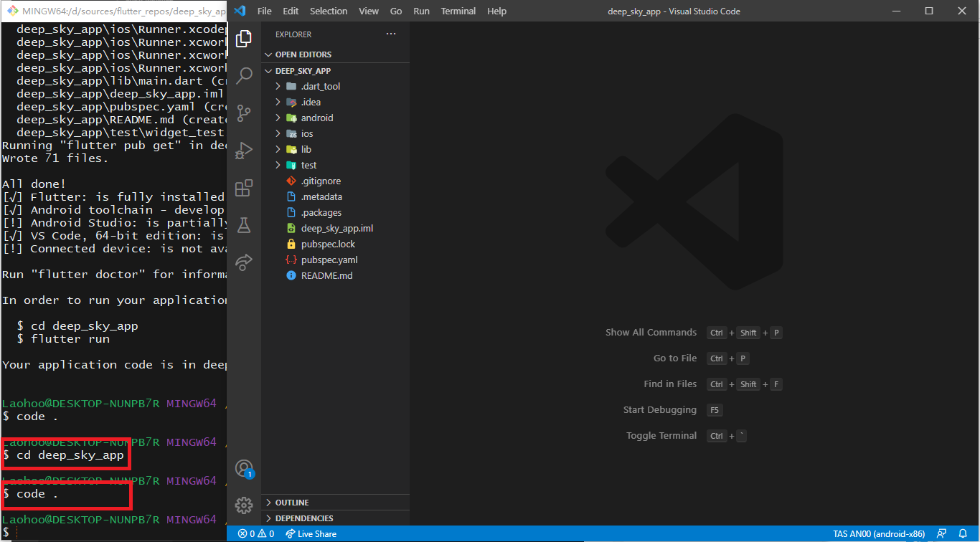Open the .gitignore file

[x=335, y=181]
